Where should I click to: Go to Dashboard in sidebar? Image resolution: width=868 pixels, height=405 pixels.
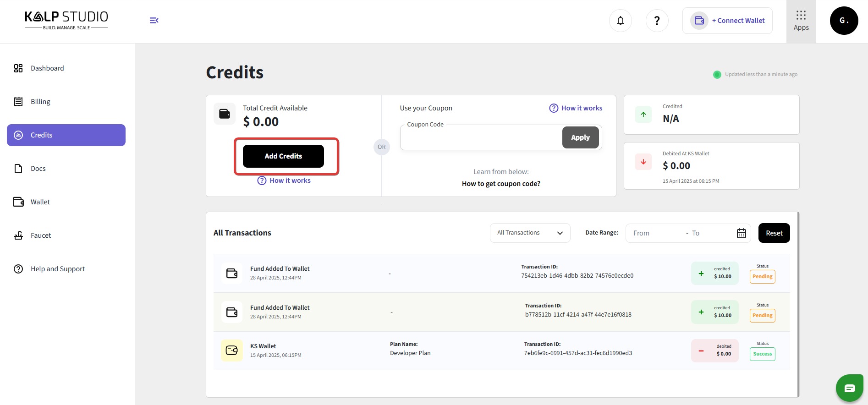pos(47,68)
